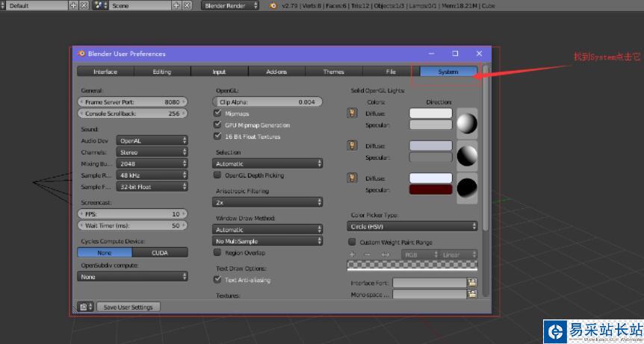Open Color Picker Type Circle (HSV) dropdown

click(x=412, y=226)
